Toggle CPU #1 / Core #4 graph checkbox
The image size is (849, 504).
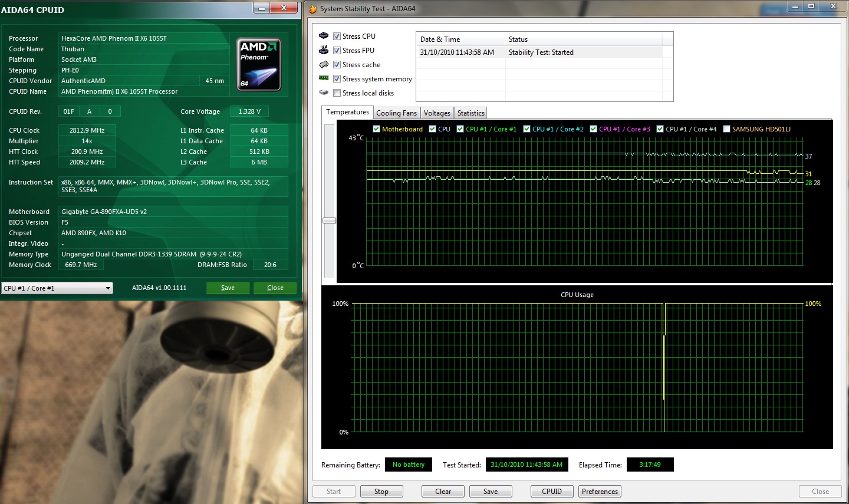(x=660, y=129)
